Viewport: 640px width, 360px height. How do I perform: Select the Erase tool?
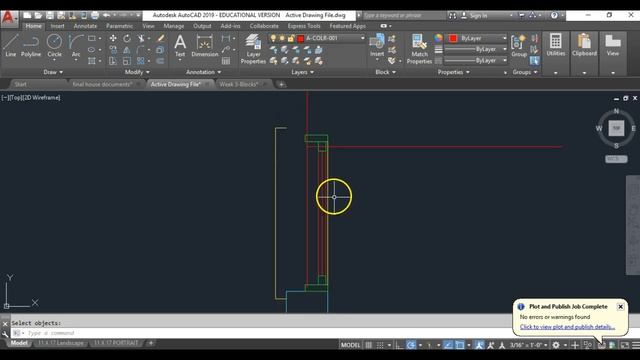pyautogui.click(x=160, y=38)
